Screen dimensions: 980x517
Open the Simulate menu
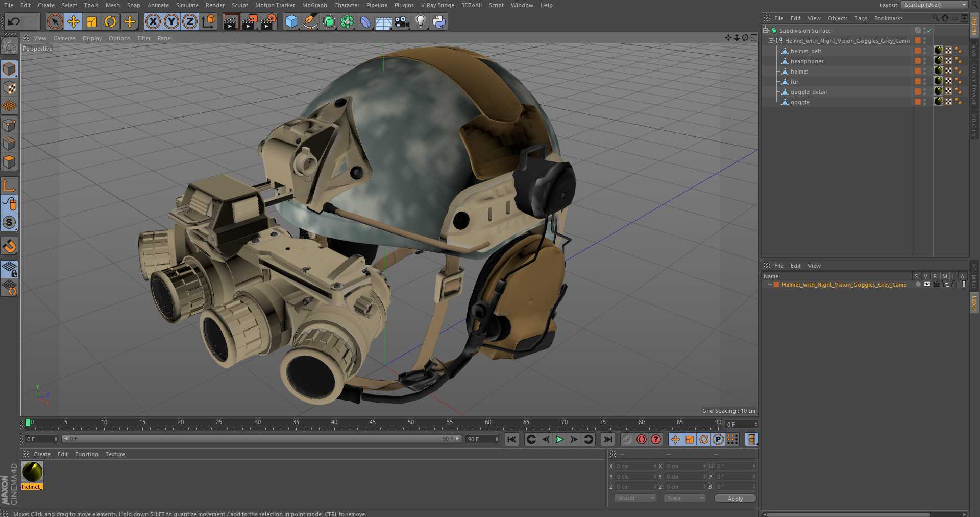(187, 5)
